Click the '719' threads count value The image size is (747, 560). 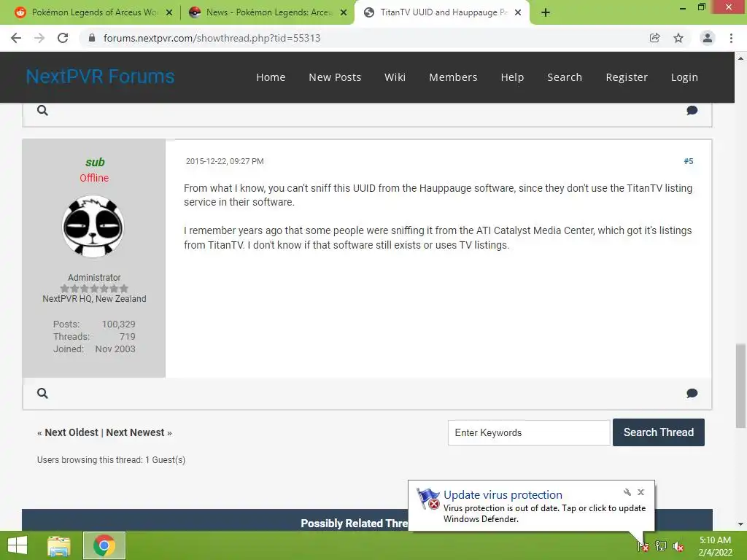[x=127, y=337]
